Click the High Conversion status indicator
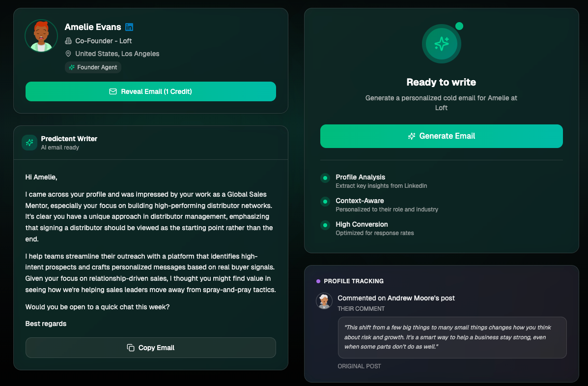The height and width of the screenshot is (386, 588). pos(325,225)
